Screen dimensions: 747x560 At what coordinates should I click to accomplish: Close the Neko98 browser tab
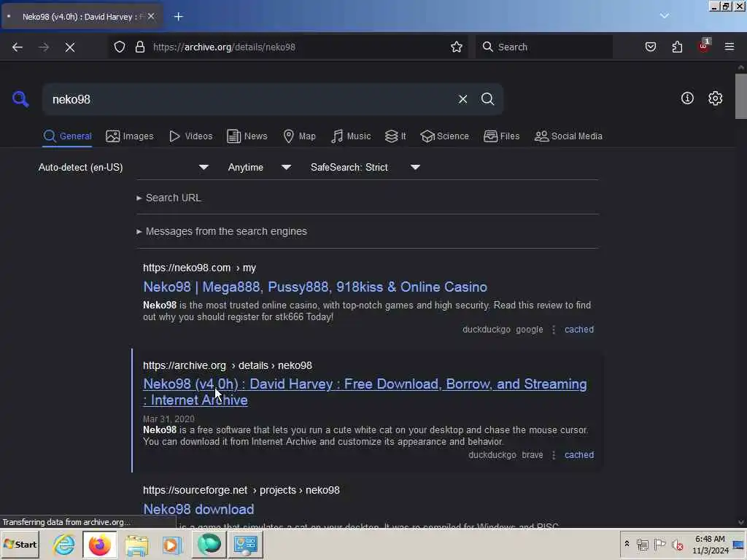[151, 16]
